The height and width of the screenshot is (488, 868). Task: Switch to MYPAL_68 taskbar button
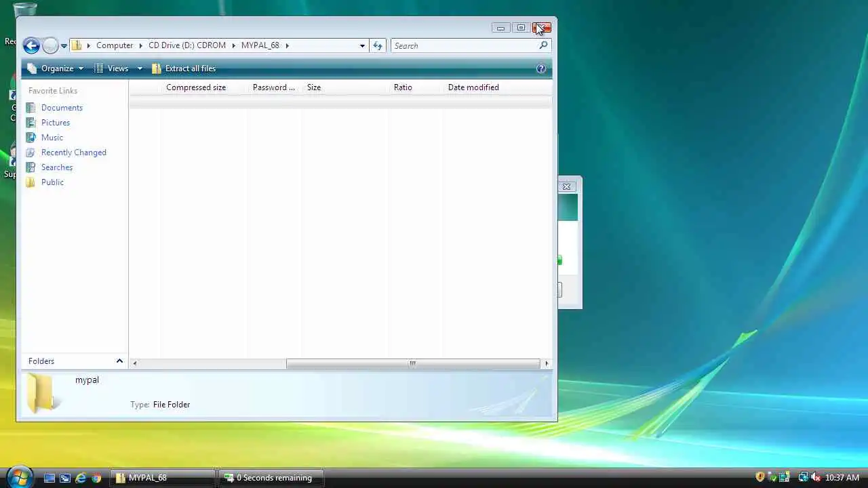tap(163, 478)
